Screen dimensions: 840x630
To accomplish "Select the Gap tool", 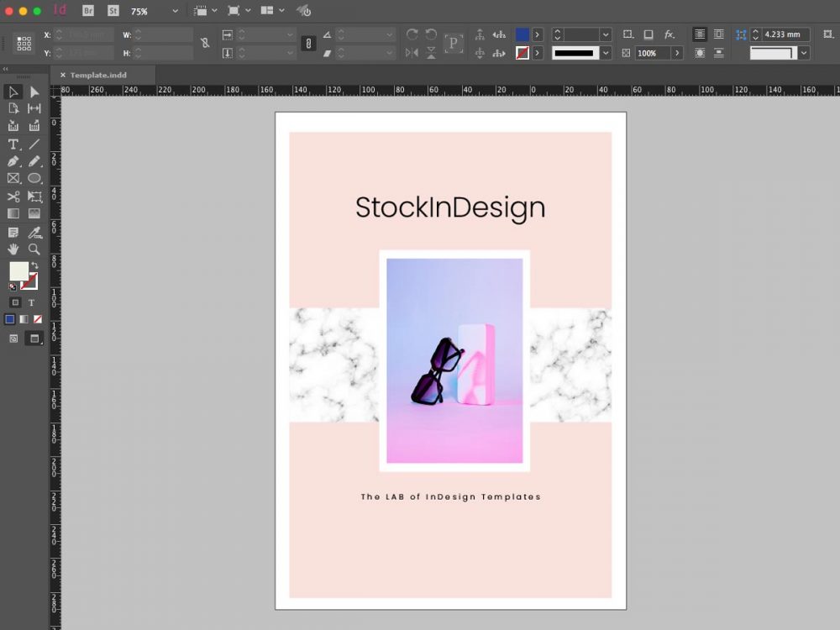I will (x=34, y=108).
